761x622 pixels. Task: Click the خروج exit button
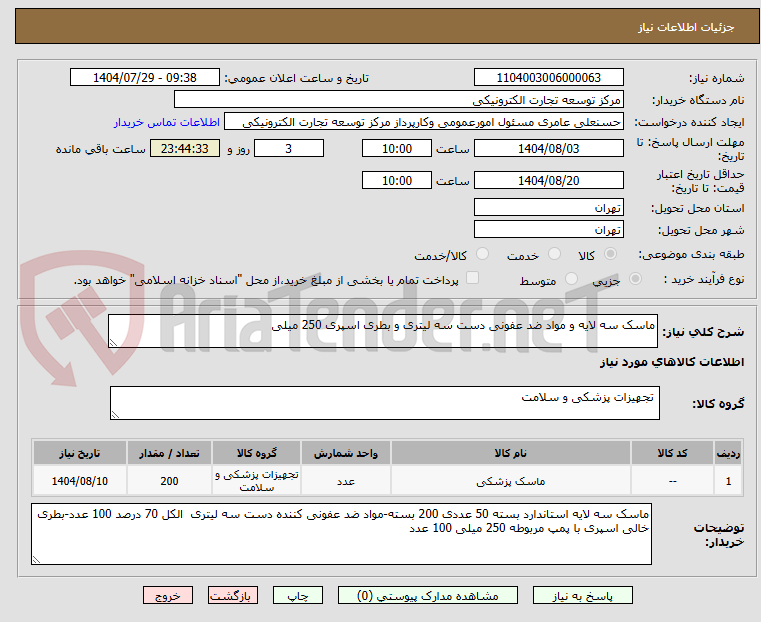[x=168, y=595]
